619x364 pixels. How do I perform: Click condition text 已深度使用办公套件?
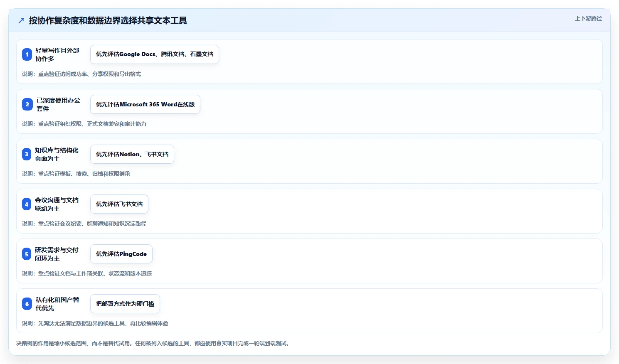(58, 104)
